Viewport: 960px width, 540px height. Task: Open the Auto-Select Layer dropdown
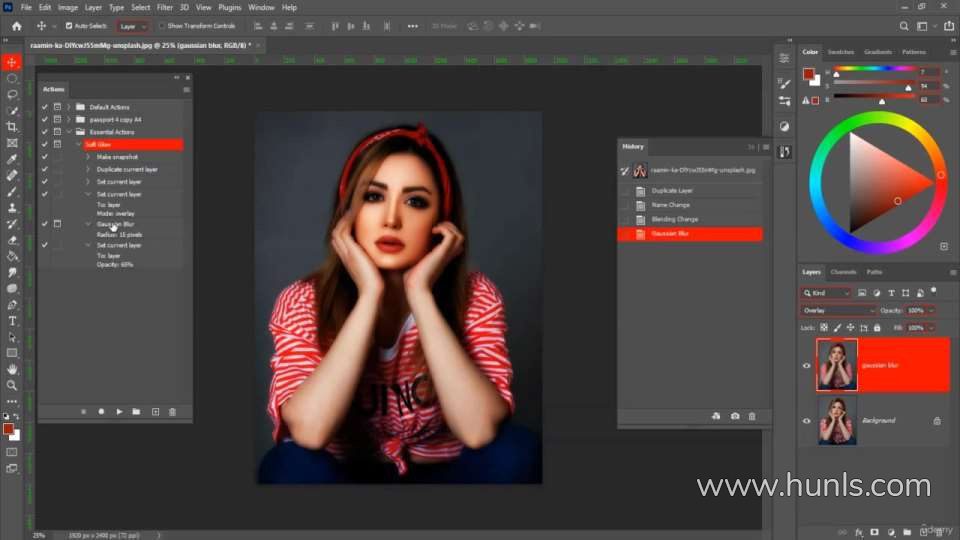(x=132, y=26)
